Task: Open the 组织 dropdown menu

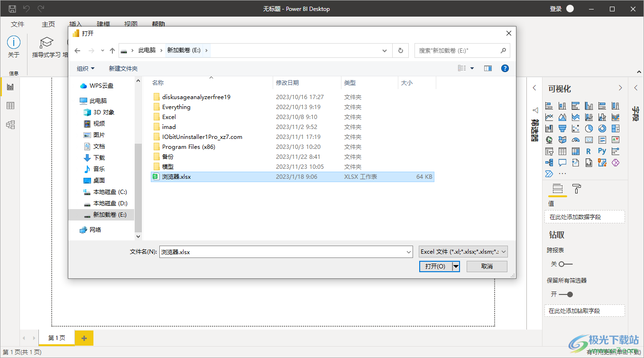Action: [x=86, y=69]
